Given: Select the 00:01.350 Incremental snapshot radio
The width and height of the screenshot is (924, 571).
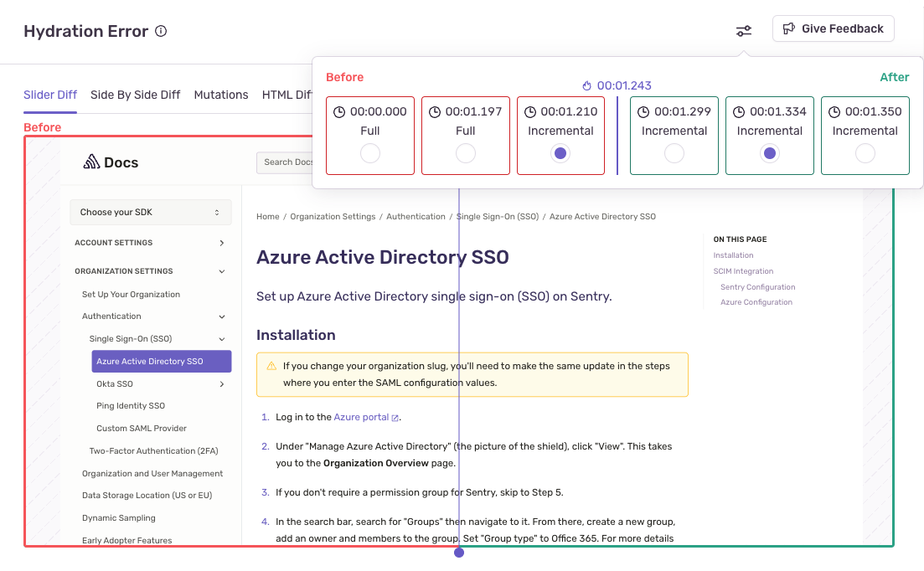Looking at the screenshot, I should [x=865, y=152].
